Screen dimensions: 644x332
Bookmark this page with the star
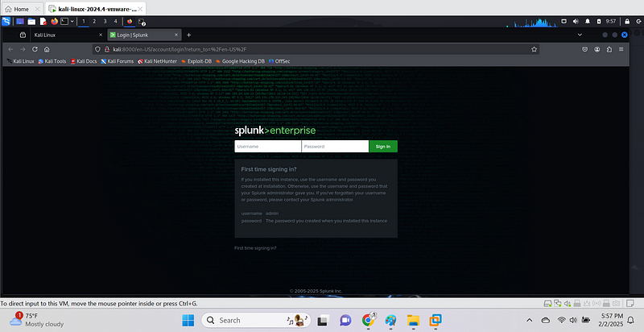point(534,49)
